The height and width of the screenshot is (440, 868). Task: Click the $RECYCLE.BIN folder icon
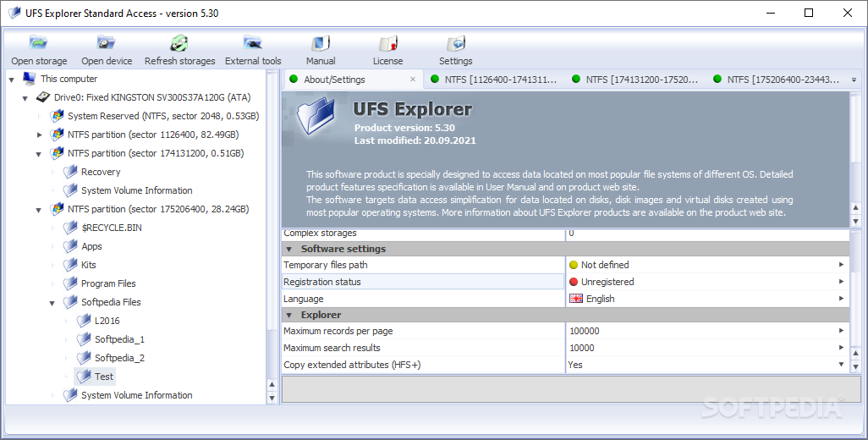tap(70, 228)
